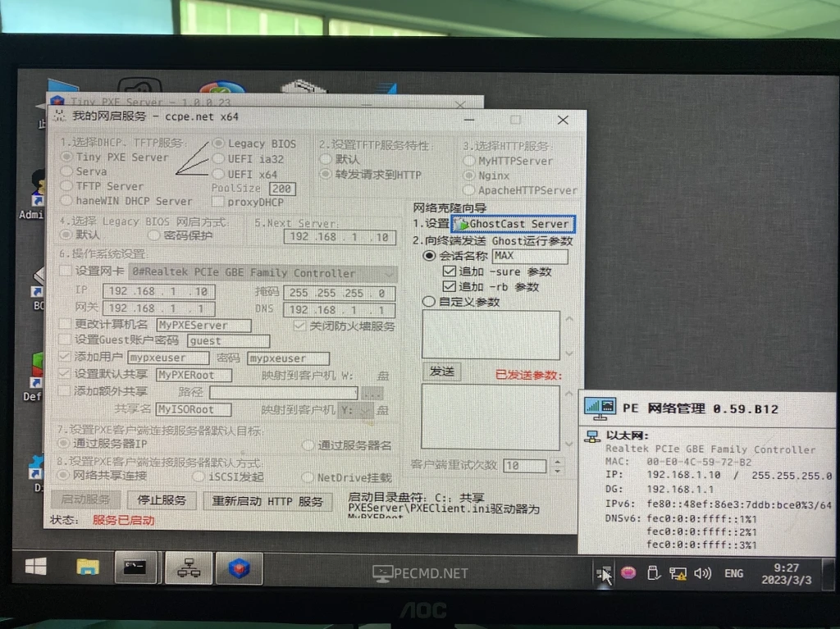Toggle the 设置默认共享 checkbox
The width and height of the screenshot is (840, 629).
65,373
